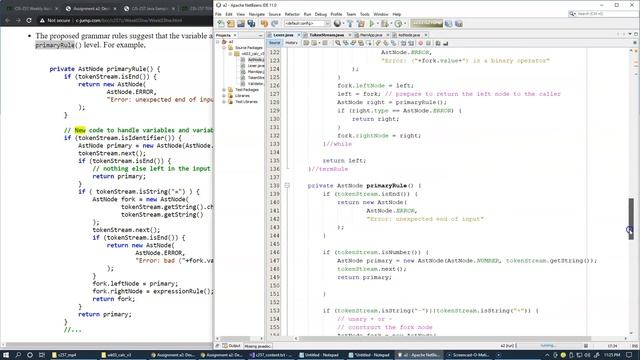The image size is (640, 360).
Task: Minimize the Projects panel
Action: point(260,35)
